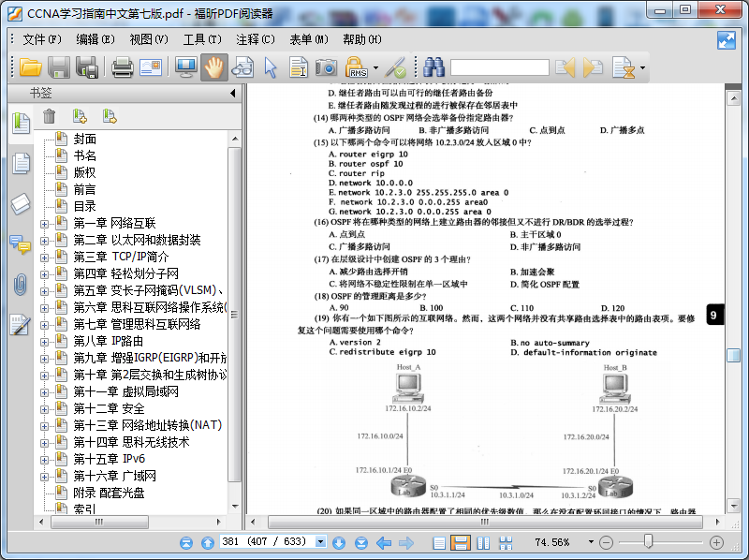Click the Save disk icon
Image resolution: width=749 pixels, height=560 pixels.
pyautogui.click(x=59, y=67)
